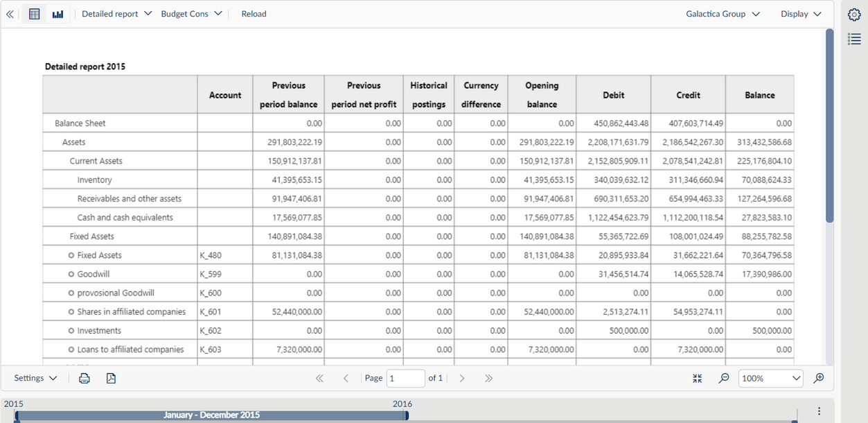
Task: Collapse the panel with double chevron icon
Action: click(10, 14)
